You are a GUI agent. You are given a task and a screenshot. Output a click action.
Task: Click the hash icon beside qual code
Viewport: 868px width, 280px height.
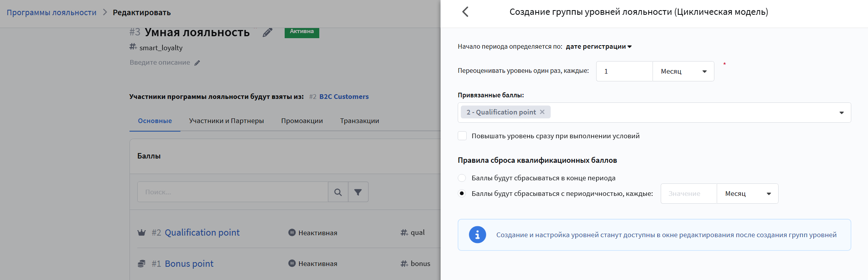tap(404, 232)
